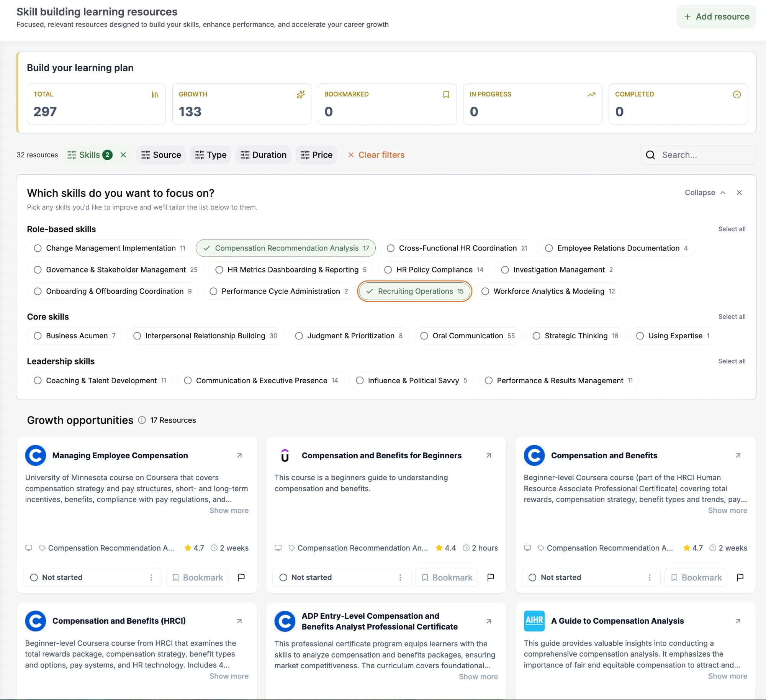
Task: Select HR Policy Compliance skill
Action: (434, 270)
